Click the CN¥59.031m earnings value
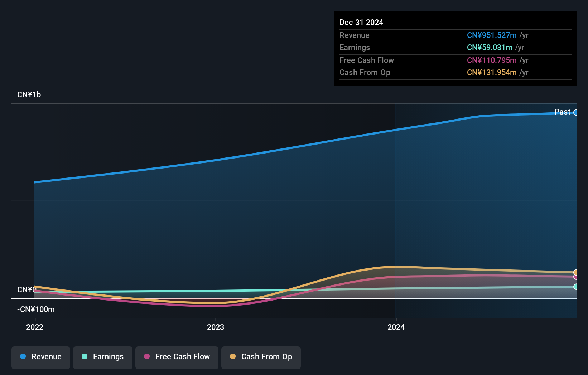 pyautogui.click(x=490, y=48)
